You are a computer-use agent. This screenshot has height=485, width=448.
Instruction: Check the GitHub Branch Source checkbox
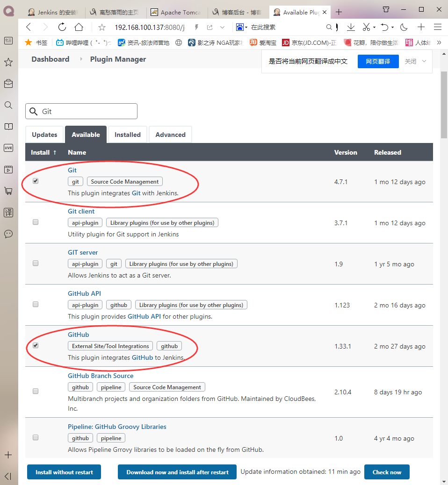click(36, 391)
